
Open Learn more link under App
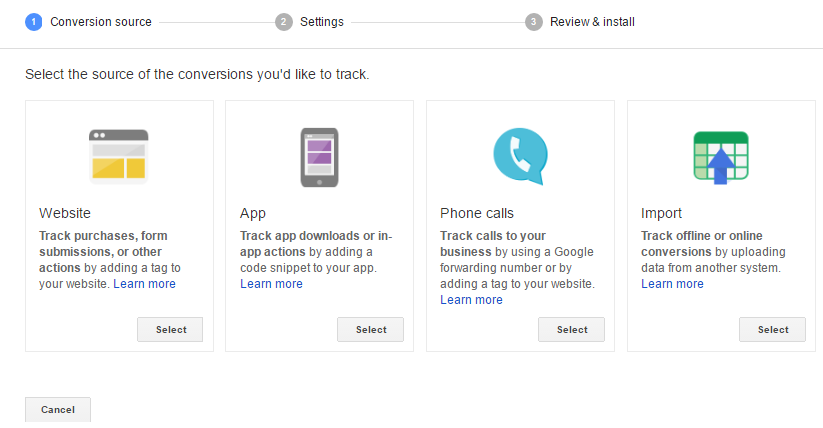click(x=271, y=284)
